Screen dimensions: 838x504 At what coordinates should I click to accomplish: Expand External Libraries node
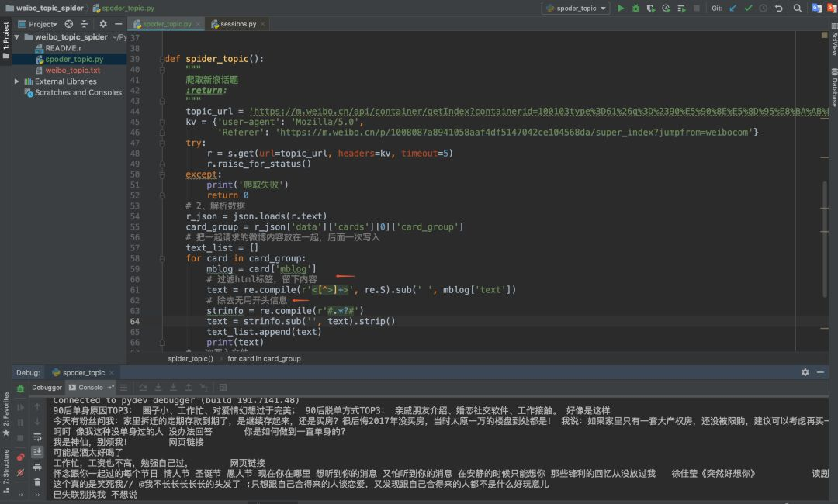pos(17,81)
